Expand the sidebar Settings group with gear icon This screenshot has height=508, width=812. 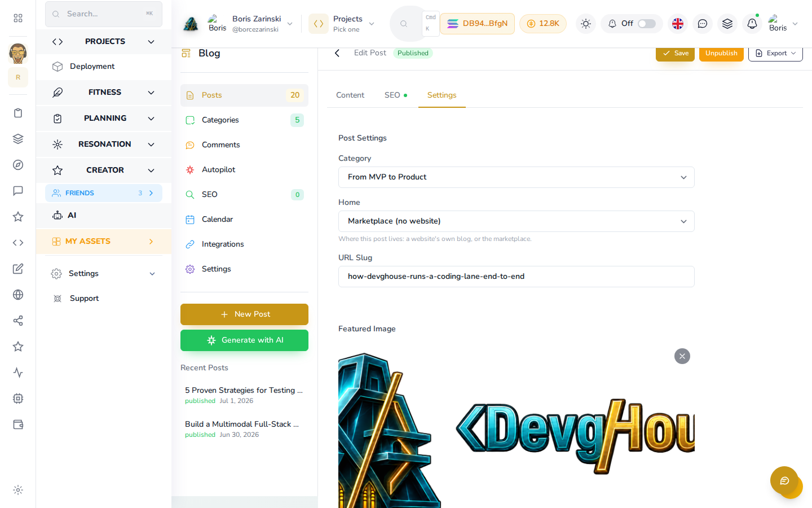(104, 274)
